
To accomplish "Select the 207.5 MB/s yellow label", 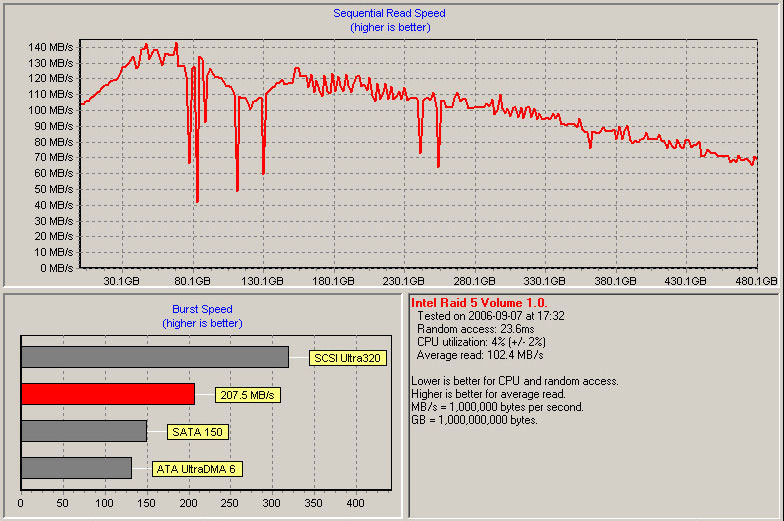I will [x=247, y=395].
